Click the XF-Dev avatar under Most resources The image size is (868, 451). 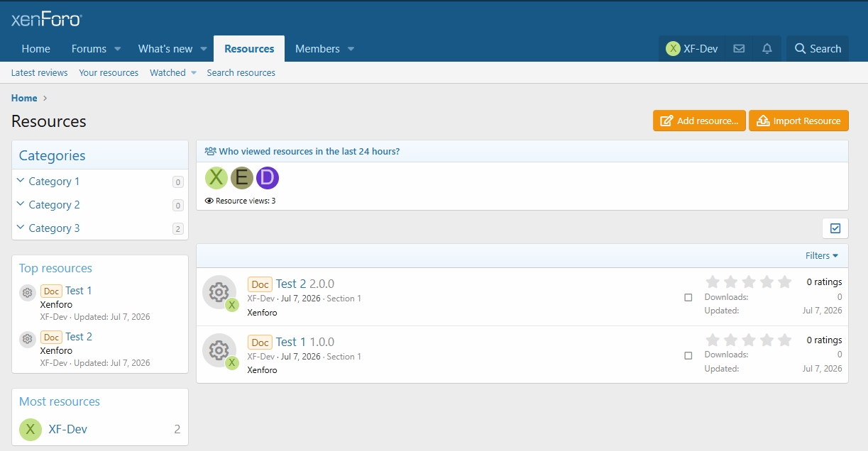[x=31, y=429]
